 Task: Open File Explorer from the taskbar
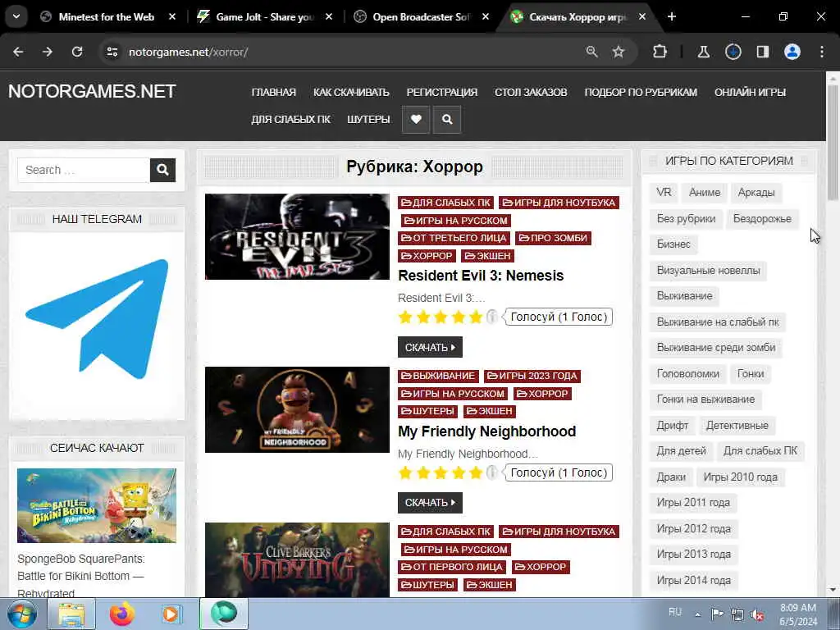tap(71, 614)
